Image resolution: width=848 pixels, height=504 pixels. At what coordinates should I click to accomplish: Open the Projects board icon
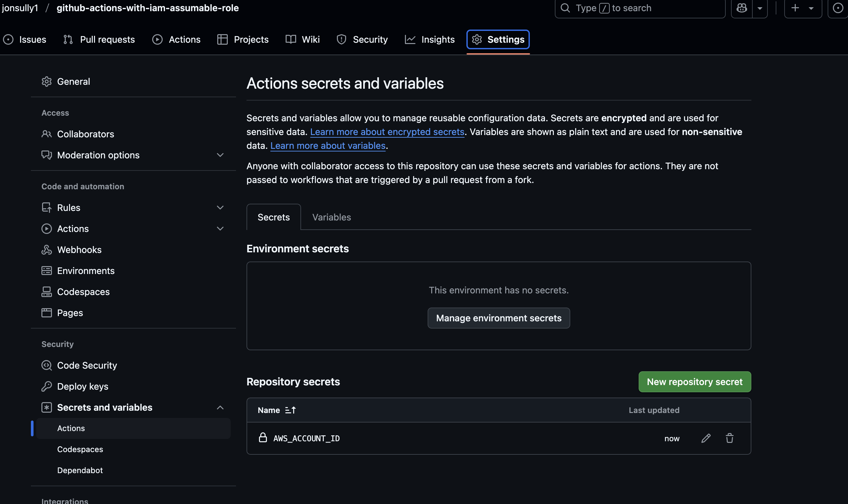click(x=222, y=39)
